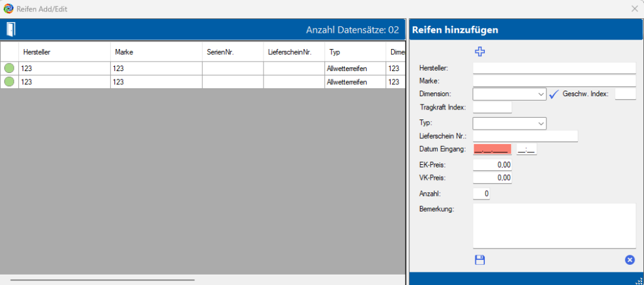This screenshot has height=285, width=644.
Task: Click the red Datum Eingang date field
Action: tap(492, 150)
